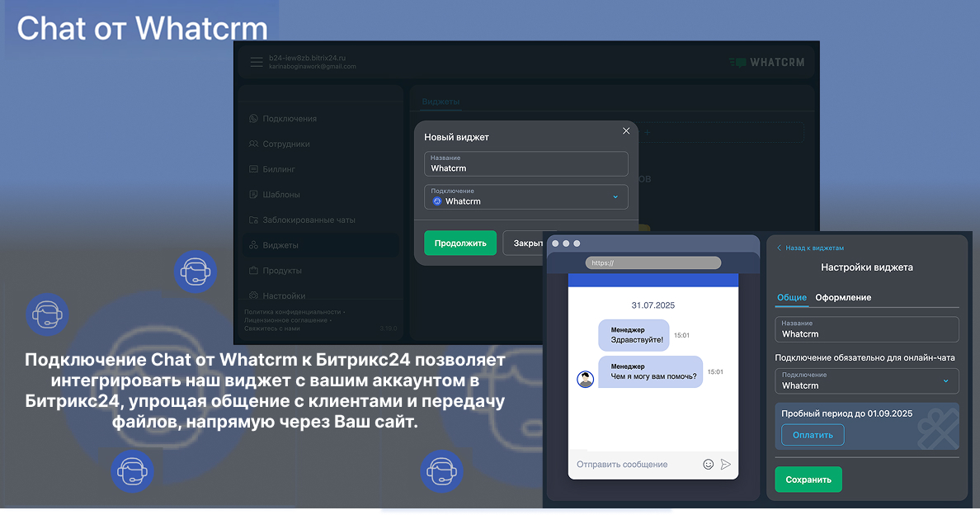Click the Здравствуйте! chat message bubble
The width and height of the screenshot is (980, 515).
pos(634,335)
